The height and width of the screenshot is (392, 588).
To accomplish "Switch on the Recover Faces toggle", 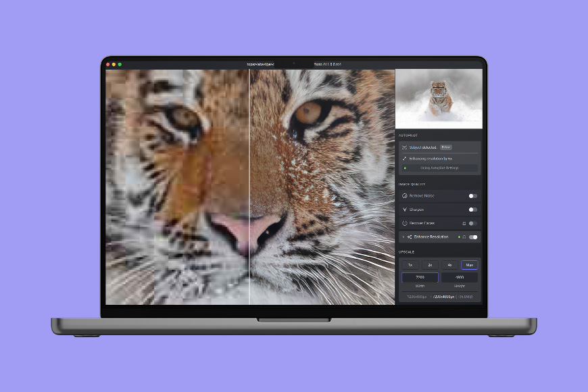I will (x=473, y=223).
